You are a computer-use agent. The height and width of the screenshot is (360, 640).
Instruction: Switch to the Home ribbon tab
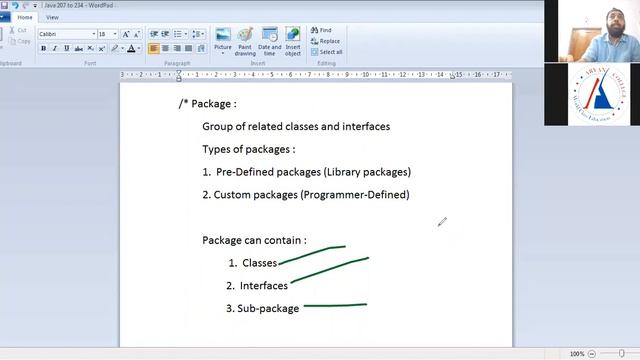(x=24, y=17)
